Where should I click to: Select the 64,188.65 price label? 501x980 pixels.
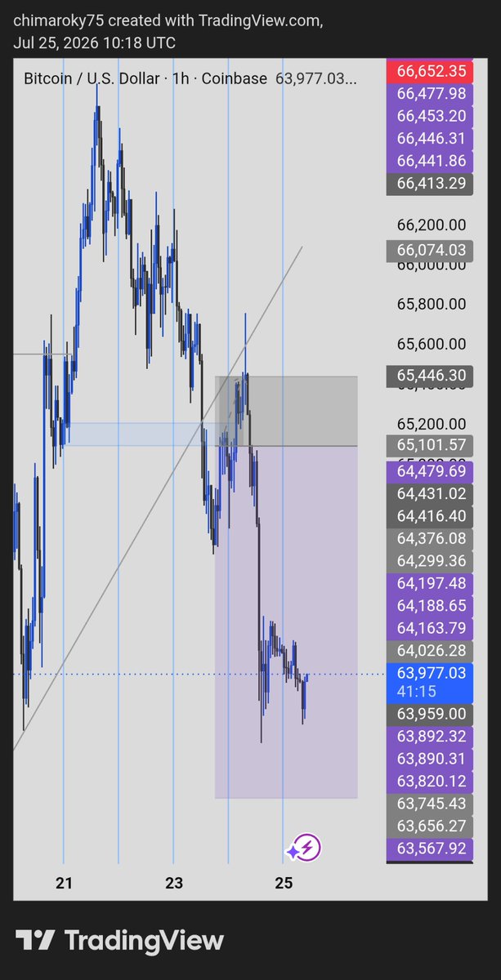point(430,606)
